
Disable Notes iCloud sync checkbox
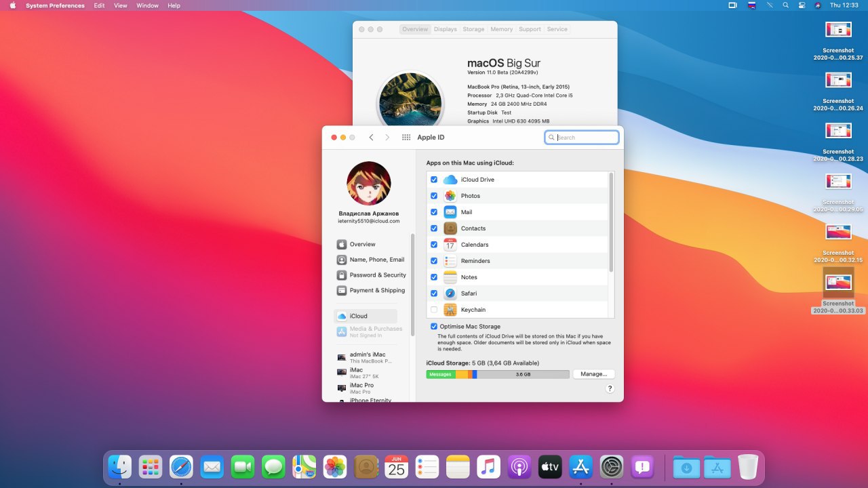(434, 277)
